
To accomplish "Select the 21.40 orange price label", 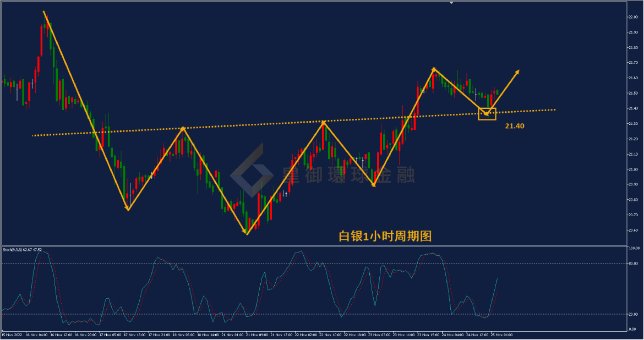I will pyautogui.click(x=515, y=126).
